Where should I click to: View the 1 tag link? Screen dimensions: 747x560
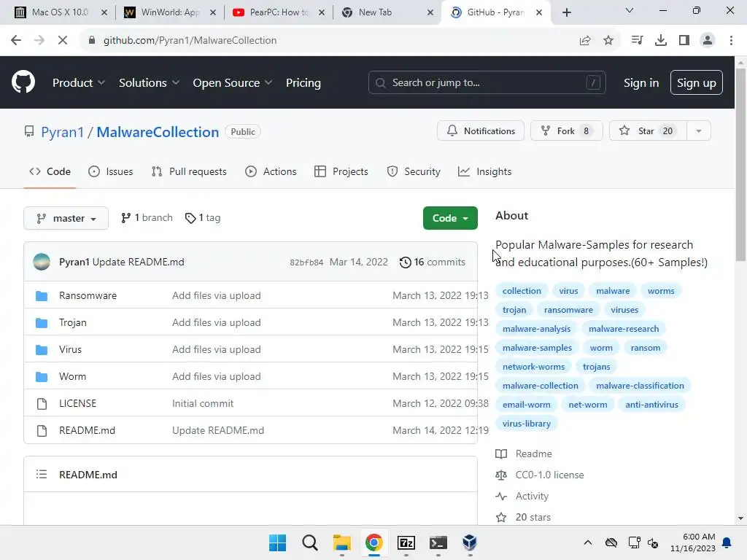pos(203,217)
